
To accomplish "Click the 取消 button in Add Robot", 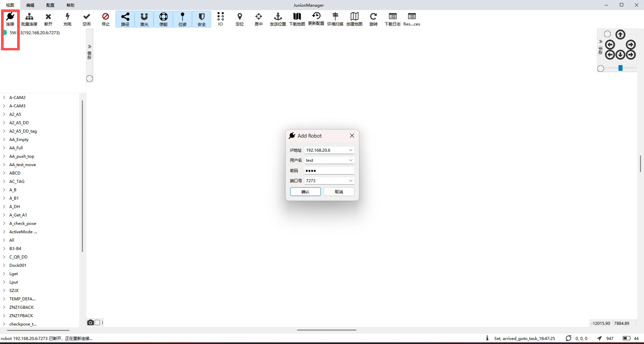I will coord(339,192).
